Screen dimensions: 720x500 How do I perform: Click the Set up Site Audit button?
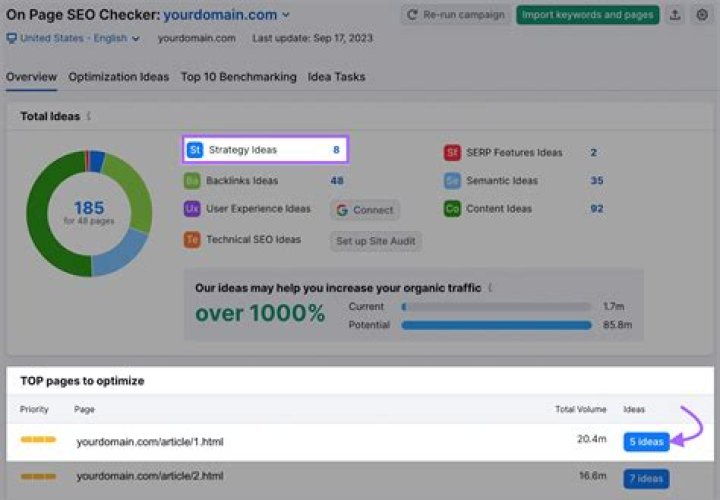(378, 241)
